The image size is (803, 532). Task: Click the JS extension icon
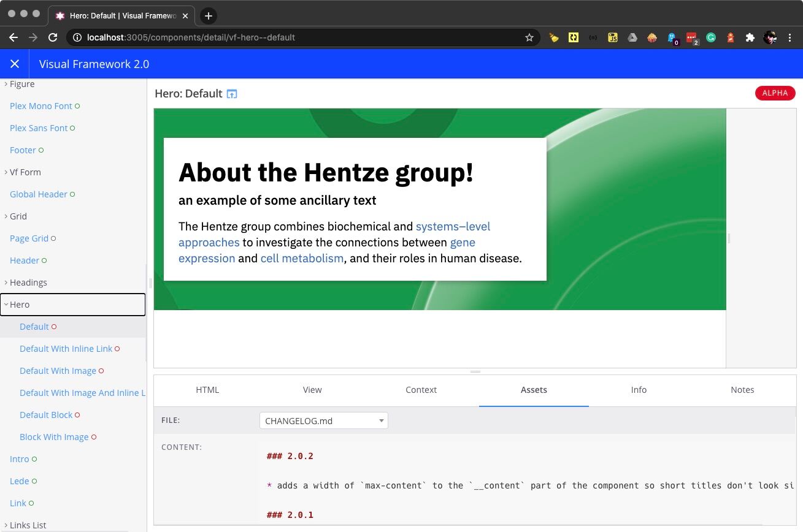pyautogui.click(x=612, y=37)
